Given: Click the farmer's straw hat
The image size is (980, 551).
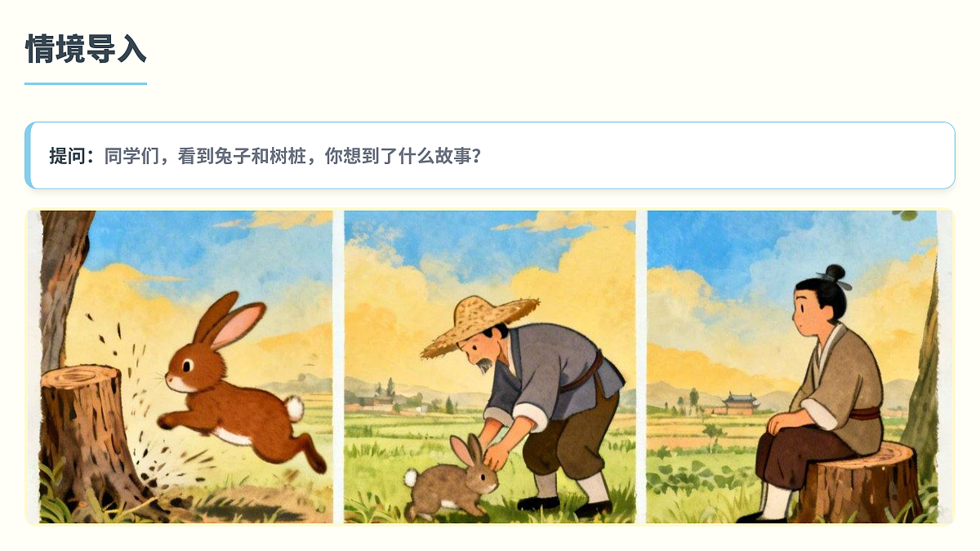Looking at the screenshot, I should (479, 323).
